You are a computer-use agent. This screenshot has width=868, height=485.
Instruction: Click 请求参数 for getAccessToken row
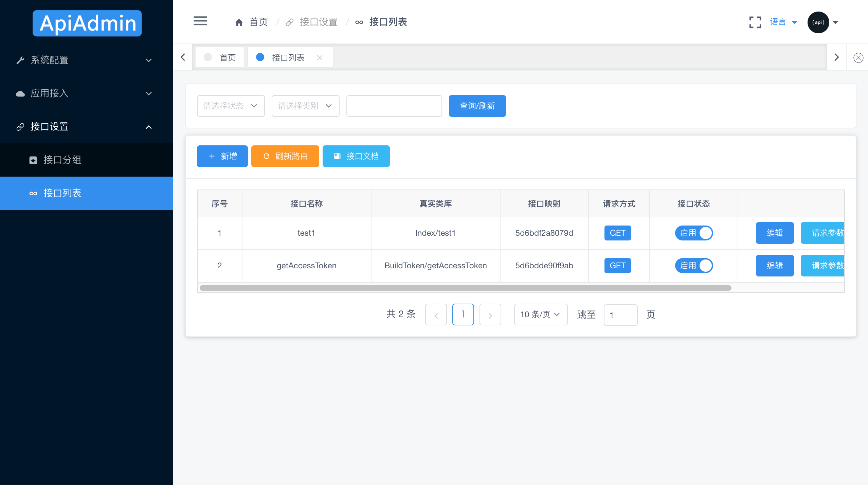tap(822, 266)
